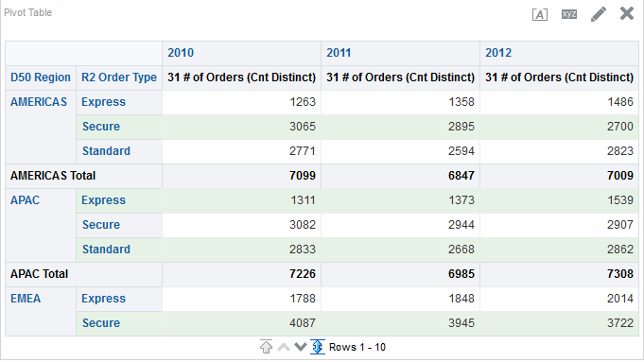Click the Pivot Table title label

click(28, 12)
